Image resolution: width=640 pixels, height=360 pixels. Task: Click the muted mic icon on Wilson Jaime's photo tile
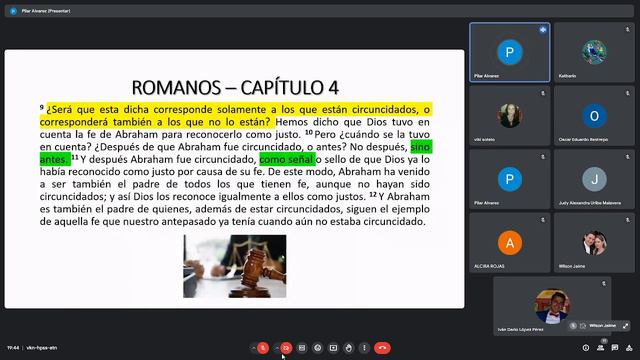627,220
